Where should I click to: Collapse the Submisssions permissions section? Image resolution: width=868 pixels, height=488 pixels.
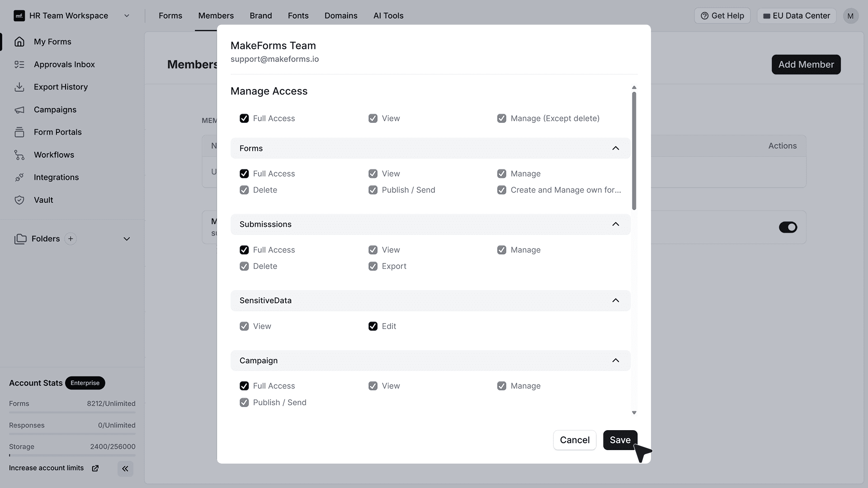point(616,224)
